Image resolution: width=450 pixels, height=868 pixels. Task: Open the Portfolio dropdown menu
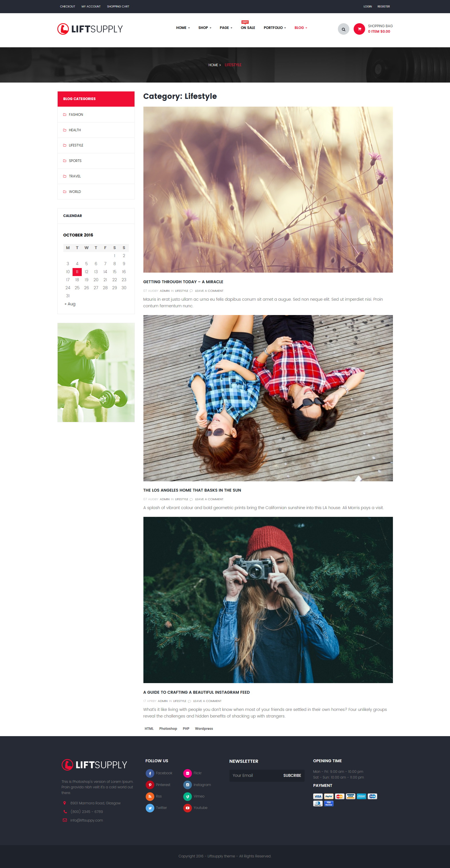coord(275,28)
